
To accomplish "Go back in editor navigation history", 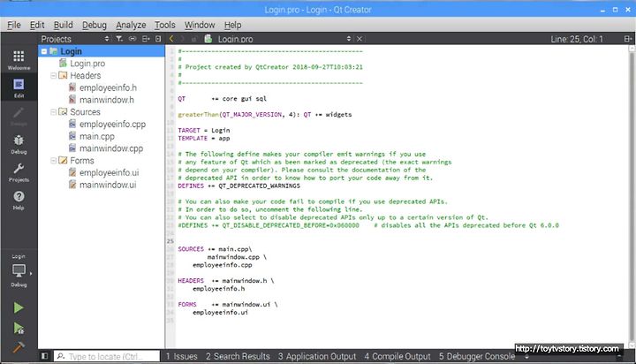I will pyautogui.click(x=171, y=39).
